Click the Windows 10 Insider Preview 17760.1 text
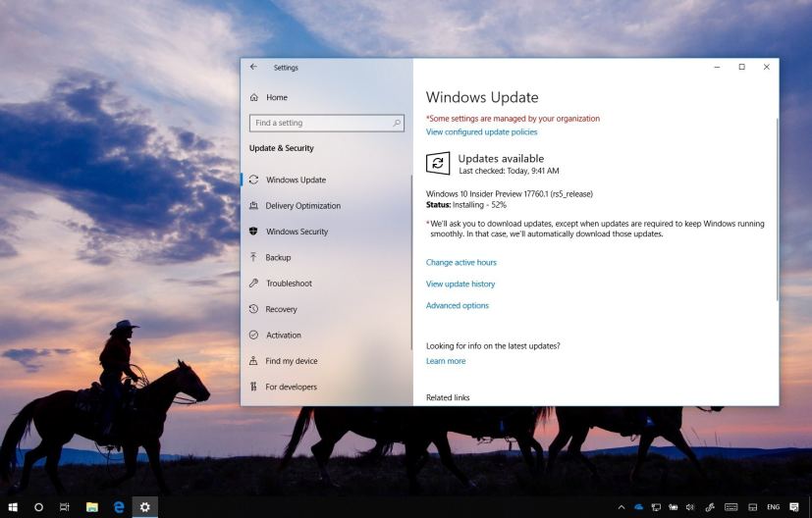Viewport: 812px width, 518px height. tap(509, 194)
